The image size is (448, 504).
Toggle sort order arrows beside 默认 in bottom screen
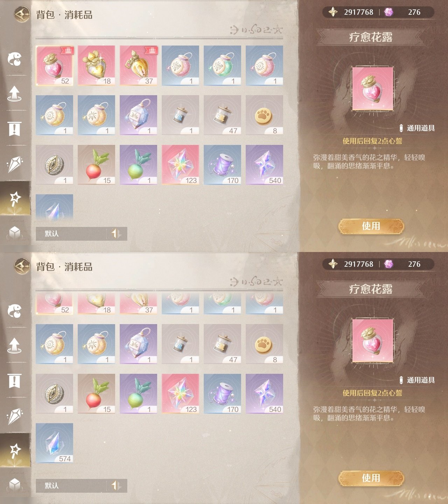(x=117, y=485)
